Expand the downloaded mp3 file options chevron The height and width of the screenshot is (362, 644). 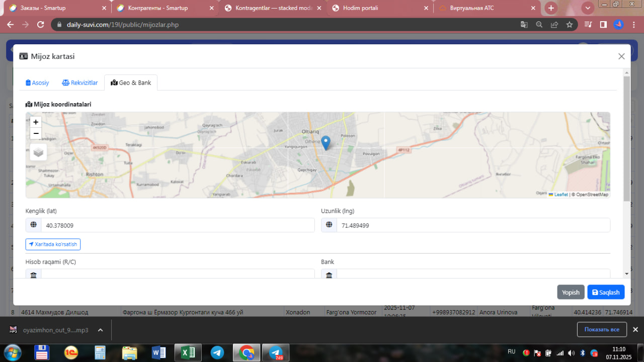click(100, 330)
